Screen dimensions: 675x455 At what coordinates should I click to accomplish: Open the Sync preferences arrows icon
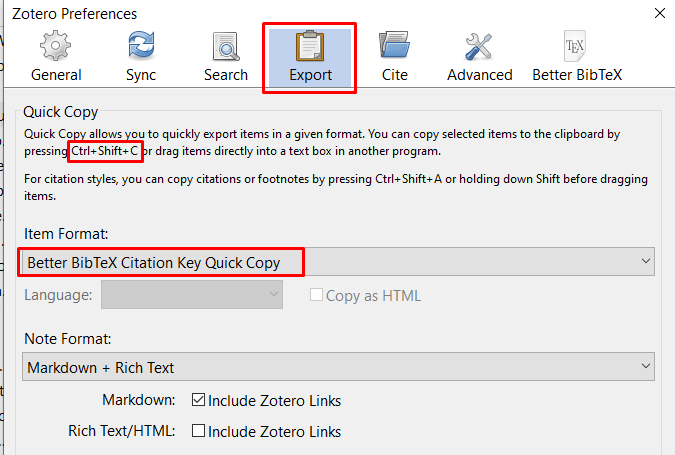(x=141, y=45)
